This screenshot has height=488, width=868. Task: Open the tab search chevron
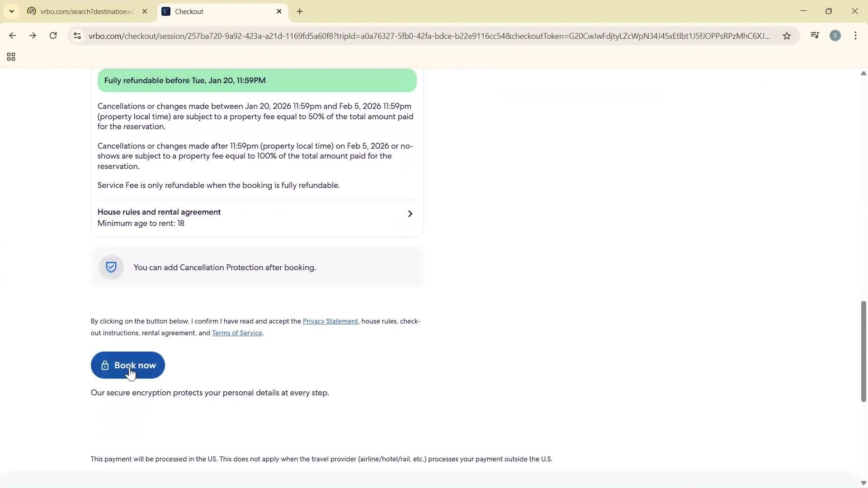pos(11,11)
